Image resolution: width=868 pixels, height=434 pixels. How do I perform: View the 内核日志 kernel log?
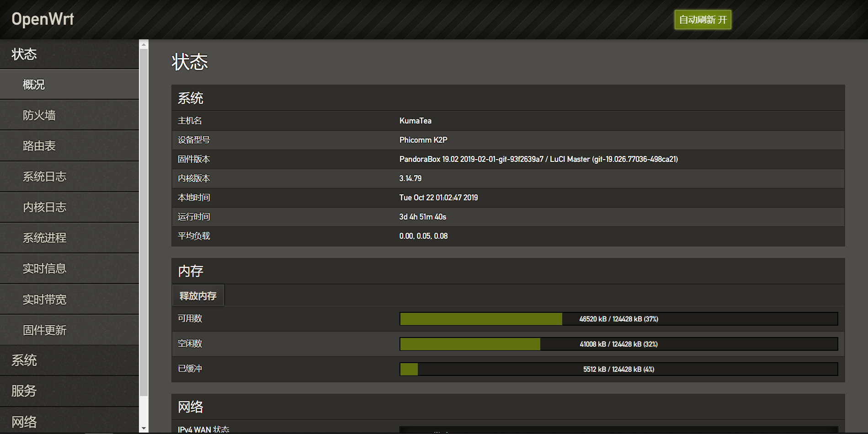click(x=45, y=207)
